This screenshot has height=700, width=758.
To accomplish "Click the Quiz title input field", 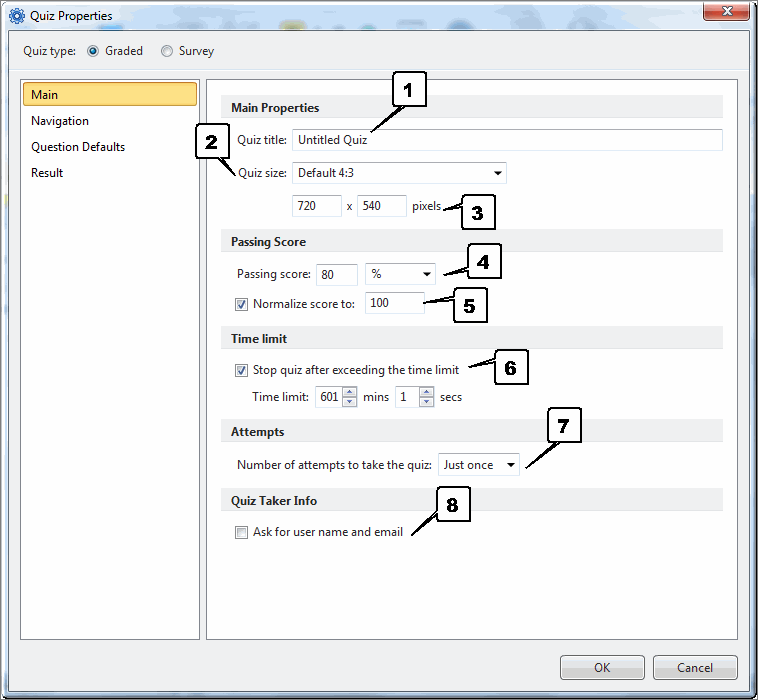I will pyautogui.click(x=507, y=140).
